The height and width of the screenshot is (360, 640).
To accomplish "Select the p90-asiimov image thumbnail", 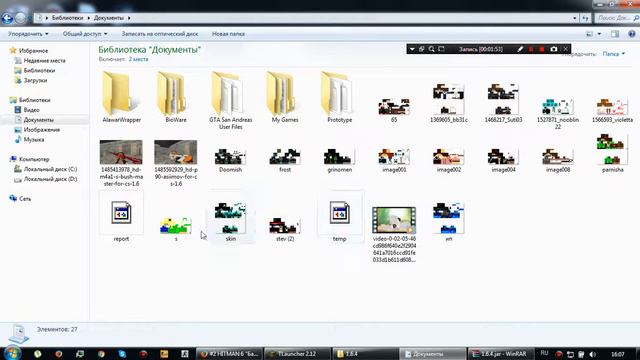I will [176, 152].
